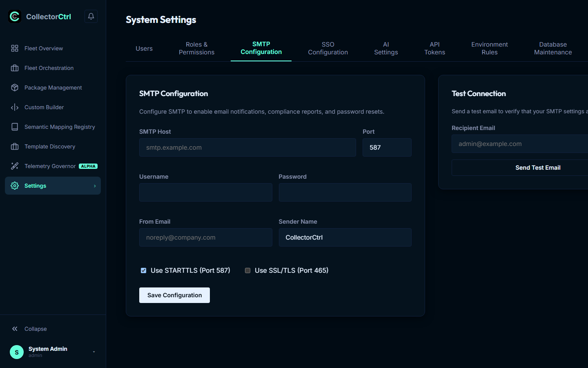This screenshot has width=588, height=368.
Task: Open Template Discovery page
Action: (x=53, y=146)
